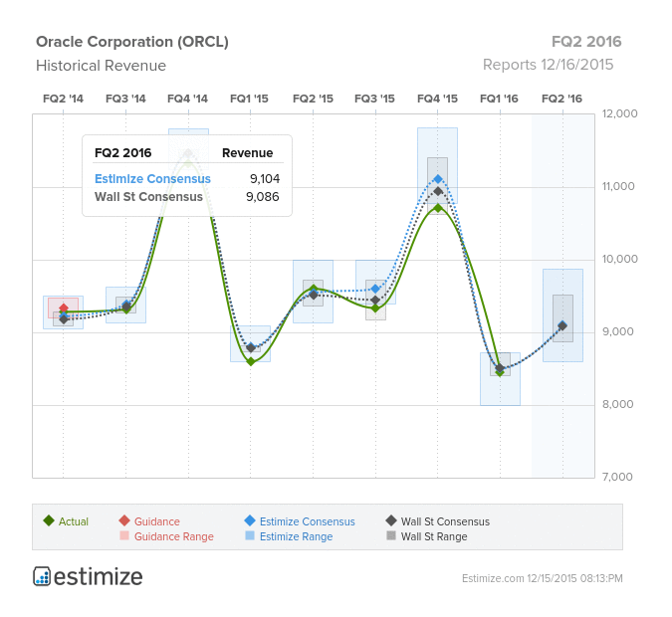The image size is (672, 617).
Task: Click the 11,000 y-axis label
Action: coord(618,186)
